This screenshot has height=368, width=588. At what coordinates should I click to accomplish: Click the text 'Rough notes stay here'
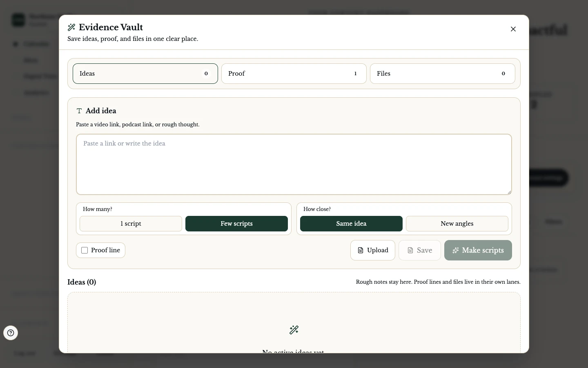pyautogui.click(x=383, y=282)
